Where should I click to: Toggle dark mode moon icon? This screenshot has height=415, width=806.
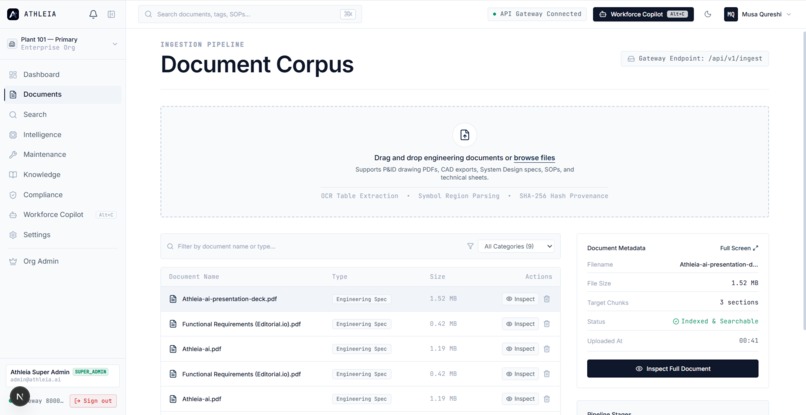tap(708, 14)
